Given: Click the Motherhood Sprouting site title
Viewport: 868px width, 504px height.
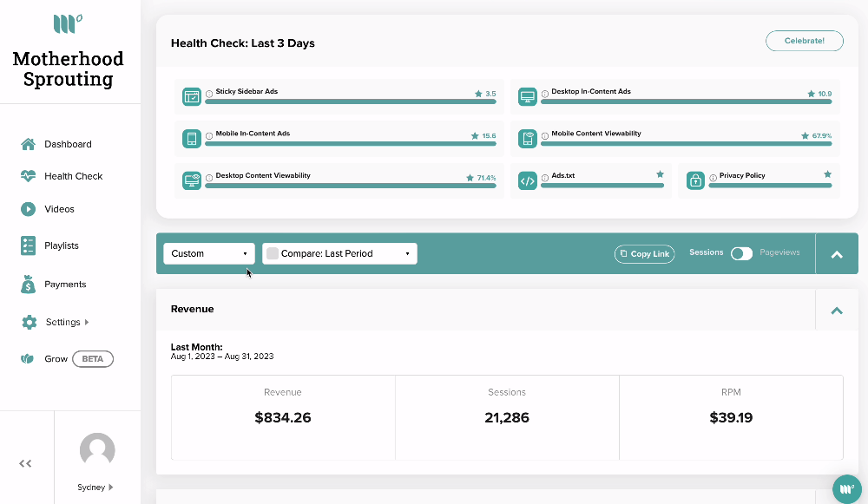Looking at the screenshot, I should coord(68,69).
